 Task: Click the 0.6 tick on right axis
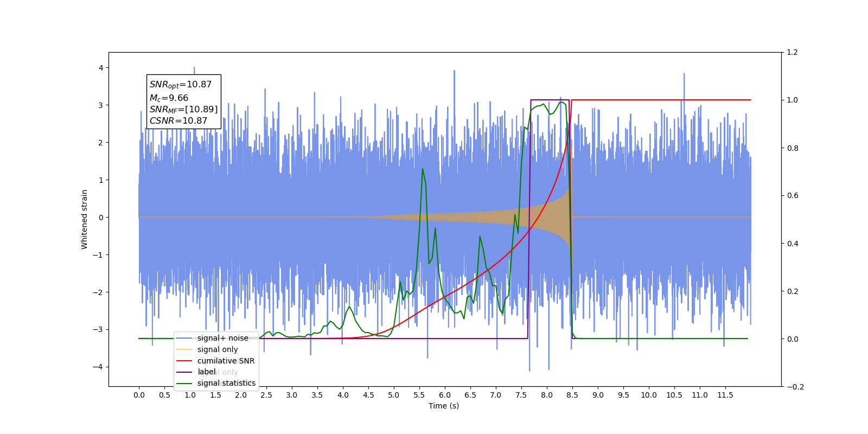(792, 196)
